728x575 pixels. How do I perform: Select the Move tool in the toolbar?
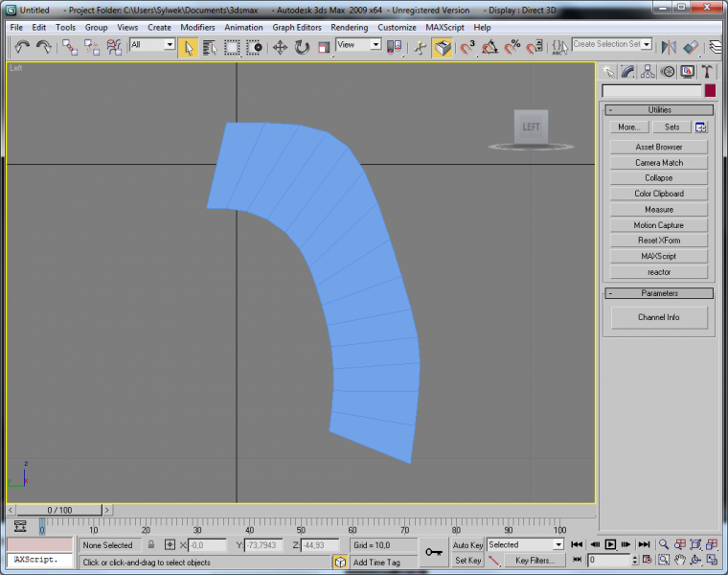[280, 47]
